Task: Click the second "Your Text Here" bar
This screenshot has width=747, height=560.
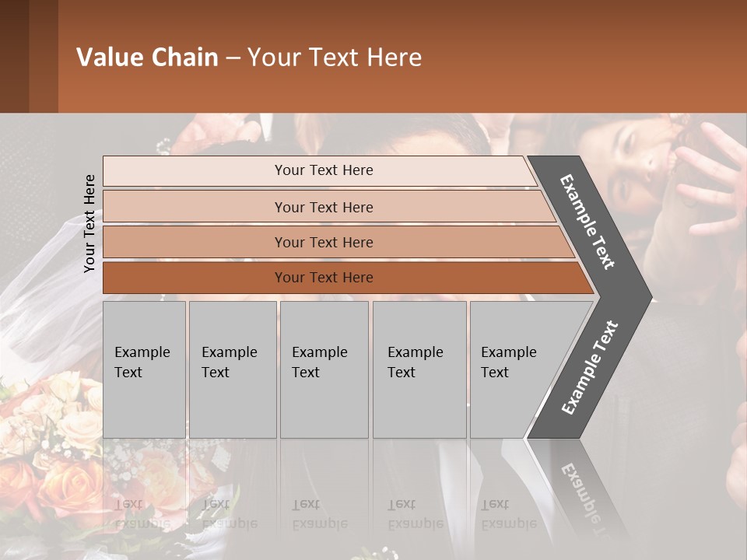Action: [324, 207]
